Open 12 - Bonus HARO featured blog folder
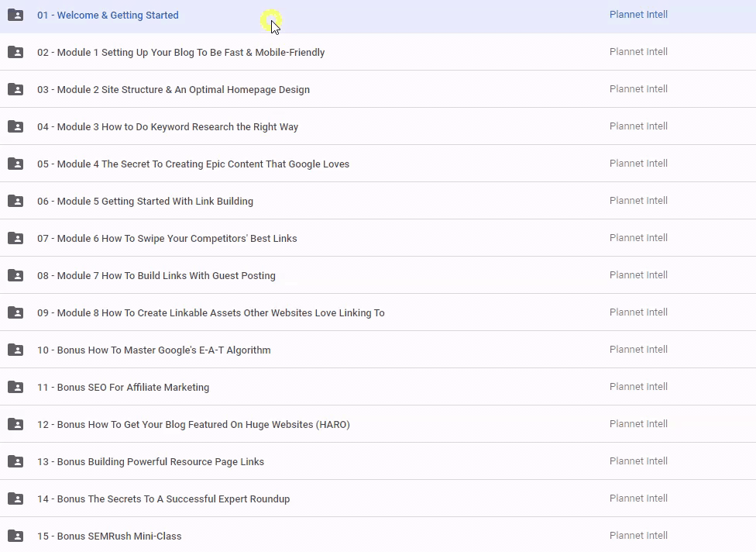 (x=193, y=425)
